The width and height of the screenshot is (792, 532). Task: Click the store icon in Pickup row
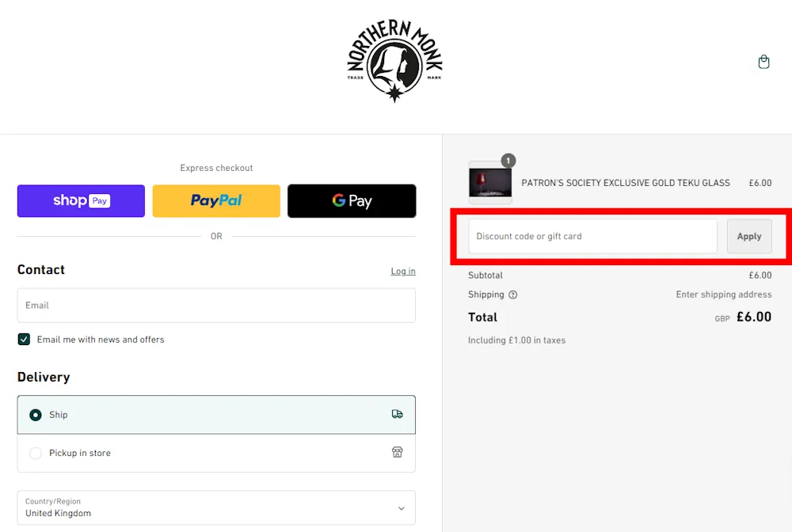[397, 452]
